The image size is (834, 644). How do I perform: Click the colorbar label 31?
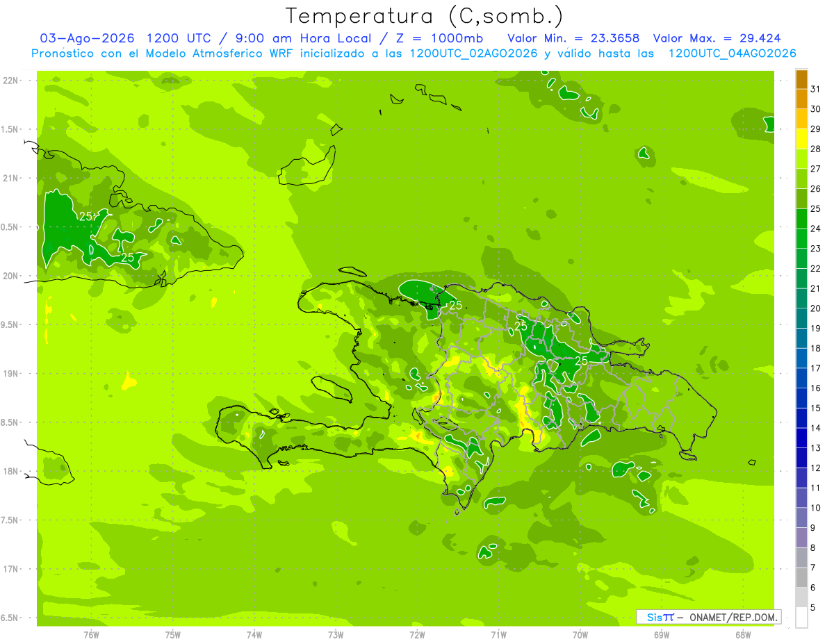point(815,89)
